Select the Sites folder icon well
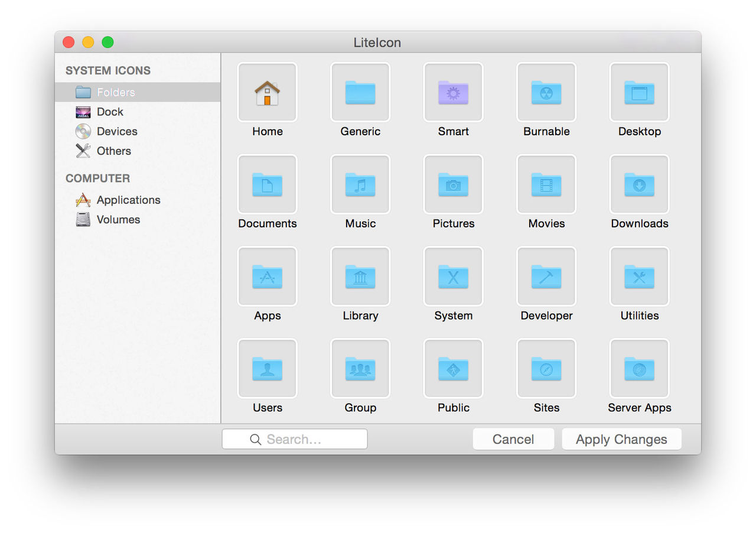Viewport: 756px width, 533px height. pos(546,369)
